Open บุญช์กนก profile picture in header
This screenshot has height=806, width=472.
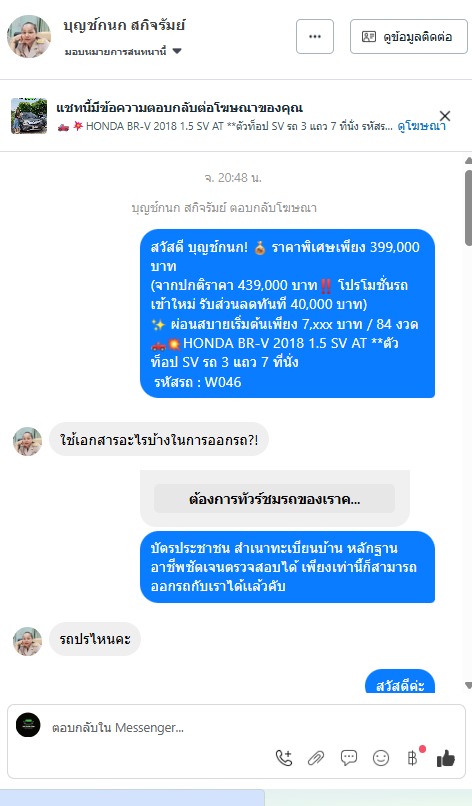coord(29,36)
